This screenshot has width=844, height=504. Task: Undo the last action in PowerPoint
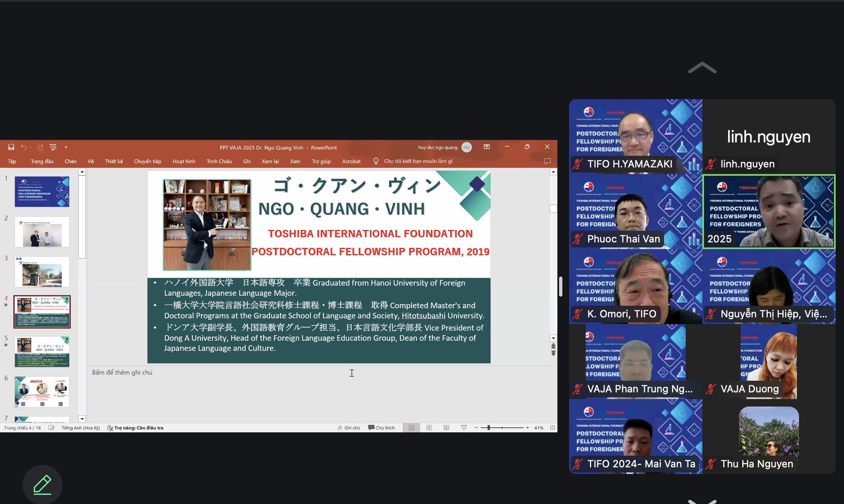click(24, 147)
